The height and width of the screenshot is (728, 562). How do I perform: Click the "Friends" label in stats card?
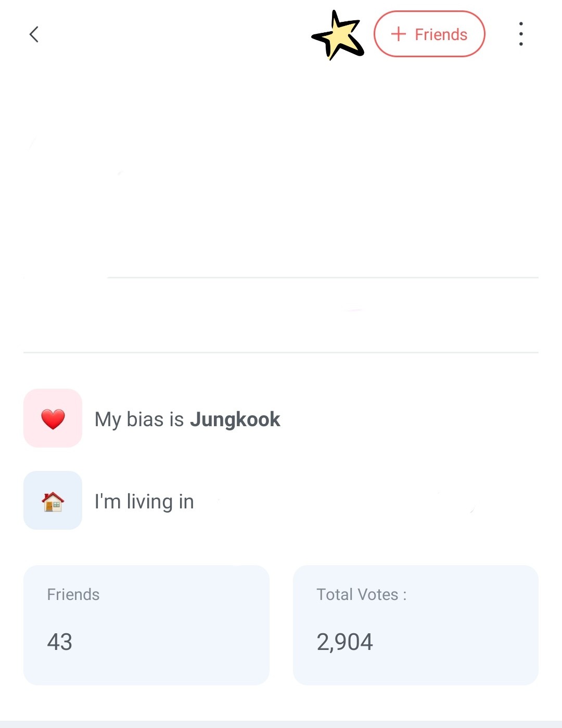(x=73, y=594)
